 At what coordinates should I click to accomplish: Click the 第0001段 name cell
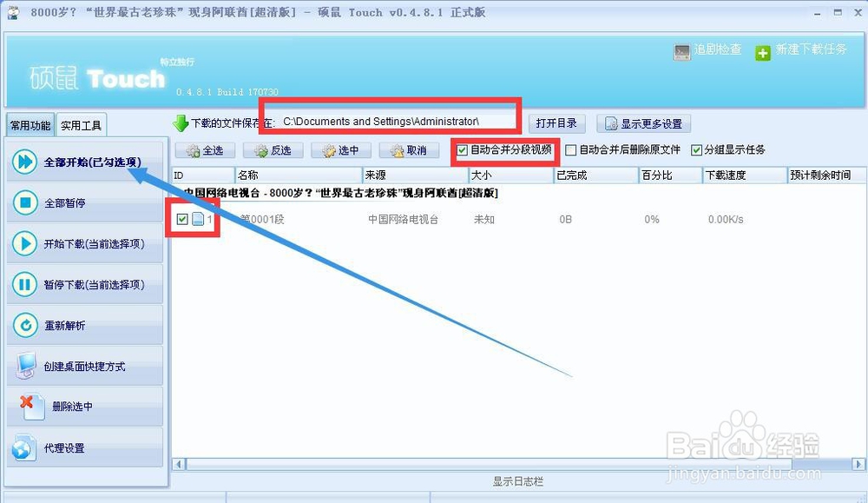click(262, 220)
